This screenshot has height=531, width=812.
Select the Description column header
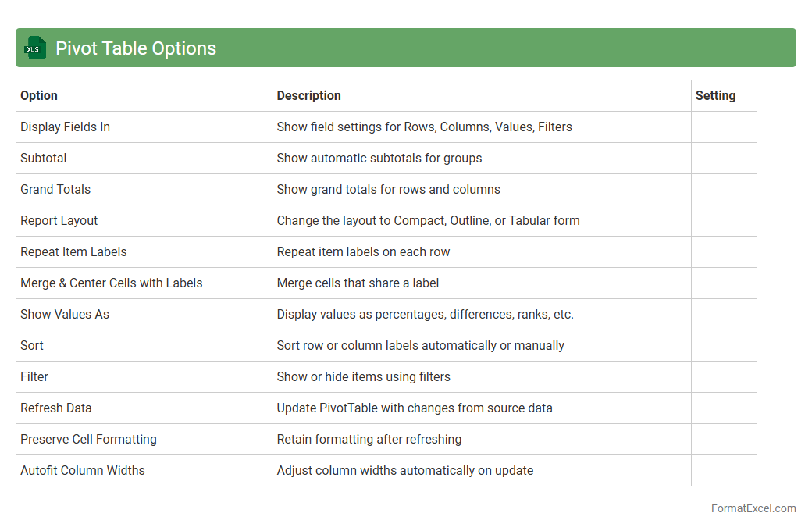[309, 95]
